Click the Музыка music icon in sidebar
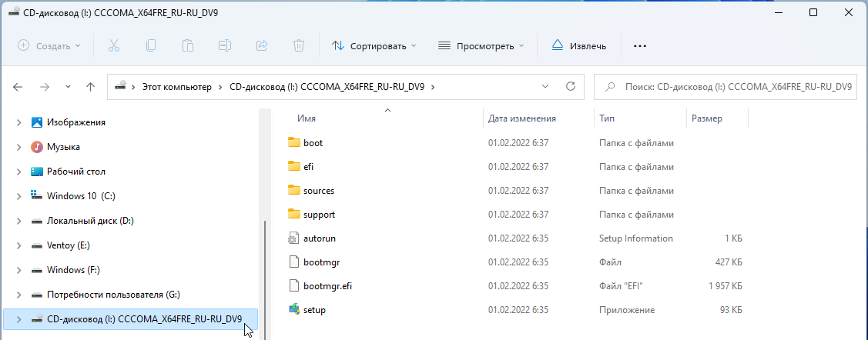The image size is (868, 340). pyautogui.click(x=37, y=147)
